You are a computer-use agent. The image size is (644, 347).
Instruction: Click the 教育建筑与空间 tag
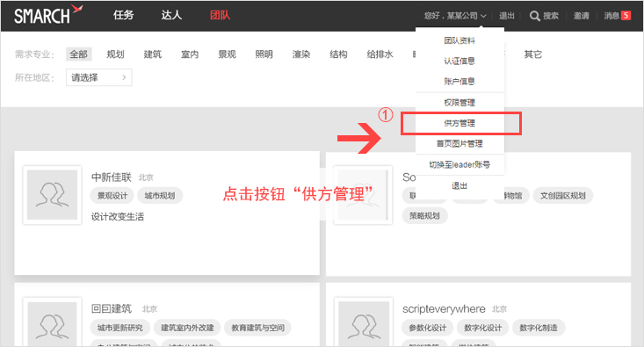[x=258, y=328]
